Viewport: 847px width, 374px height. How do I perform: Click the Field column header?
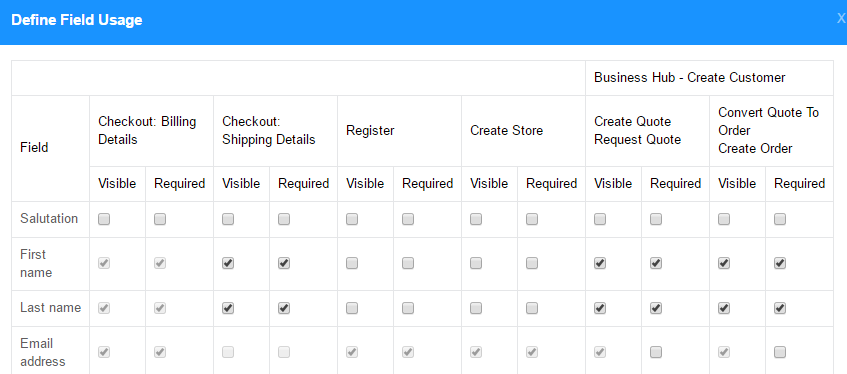pyautogui.click(x=34, y=147)
